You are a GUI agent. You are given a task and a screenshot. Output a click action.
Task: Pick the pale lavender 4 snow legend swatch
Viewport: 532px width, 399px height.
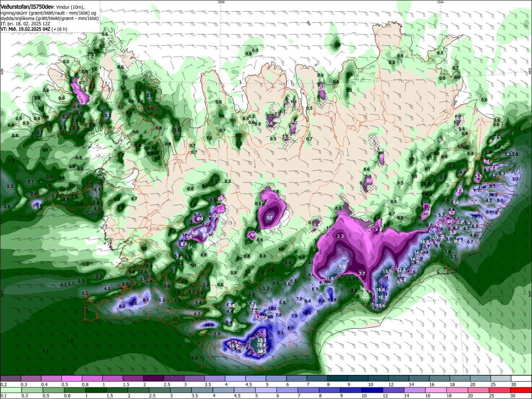click(235, 378)
